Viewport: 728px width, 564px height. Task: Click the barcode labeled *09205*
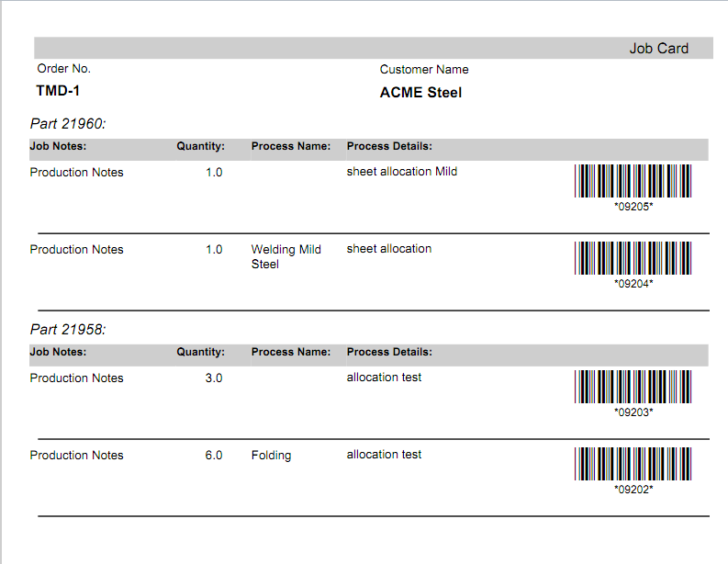point(633,181)
